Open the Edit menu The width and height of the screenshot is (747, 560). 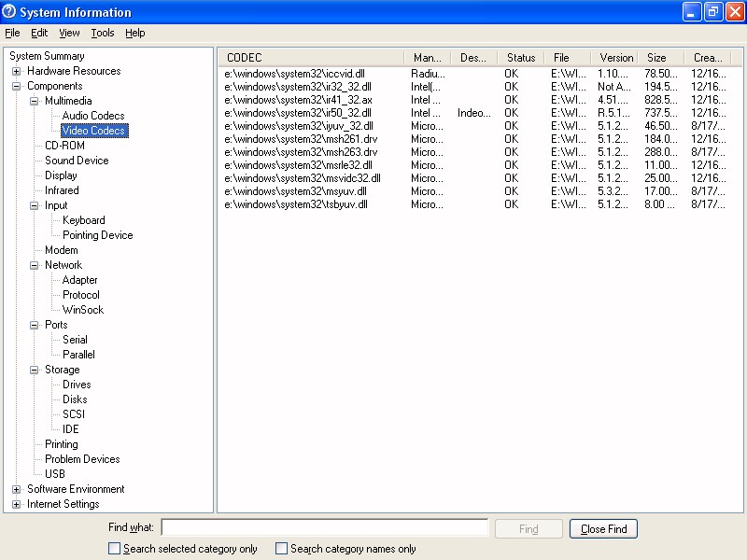(39, 33)
